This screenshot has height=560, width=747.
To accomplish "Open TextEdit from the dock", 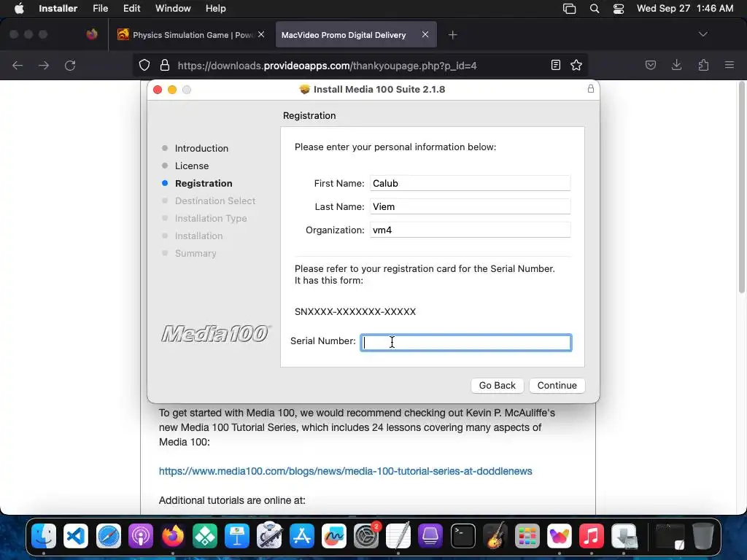I will click(398, 535).
